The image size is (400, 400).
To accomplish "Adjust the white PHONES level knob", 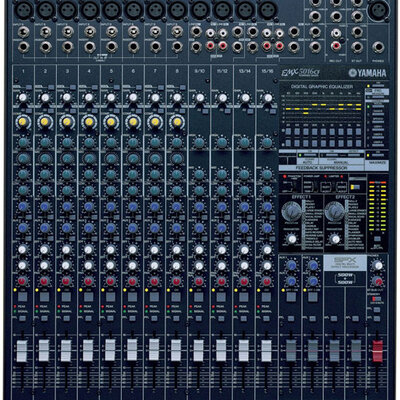I will pyautogui.click(x=378, y=265).
